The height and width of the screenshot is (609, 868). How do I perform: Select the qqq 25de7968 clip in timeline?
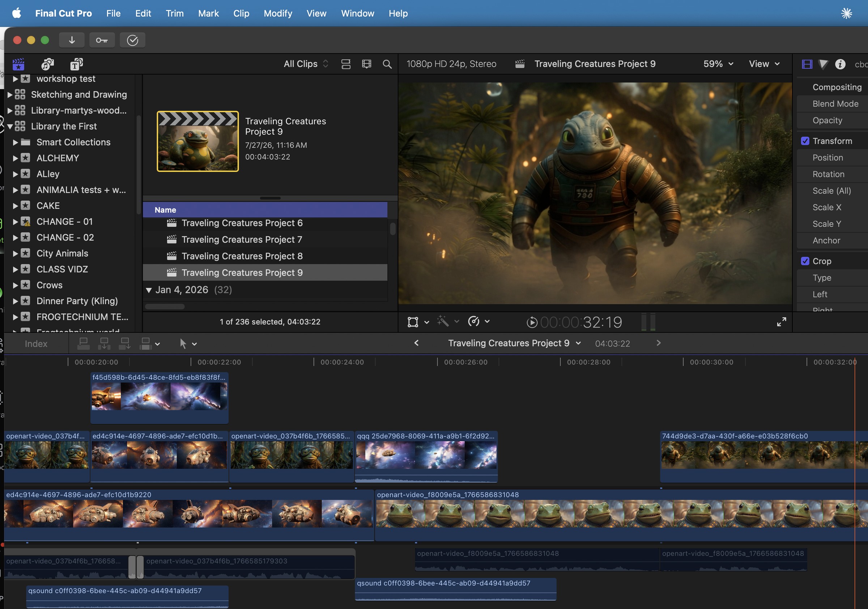coord(426,457)
